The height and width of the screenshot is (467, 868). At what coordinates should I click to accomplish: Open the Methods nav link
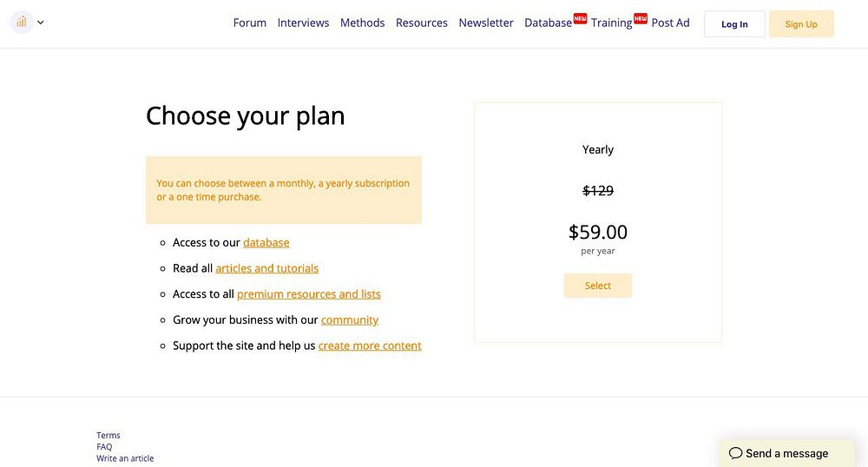tap(362, 23)
